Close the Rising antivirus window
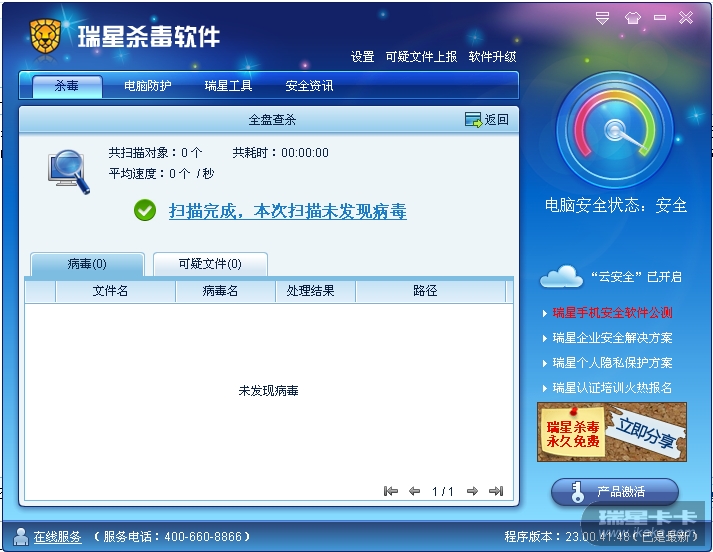The width and height of the screenshot is (713, 552). click(x=686, y=18)
